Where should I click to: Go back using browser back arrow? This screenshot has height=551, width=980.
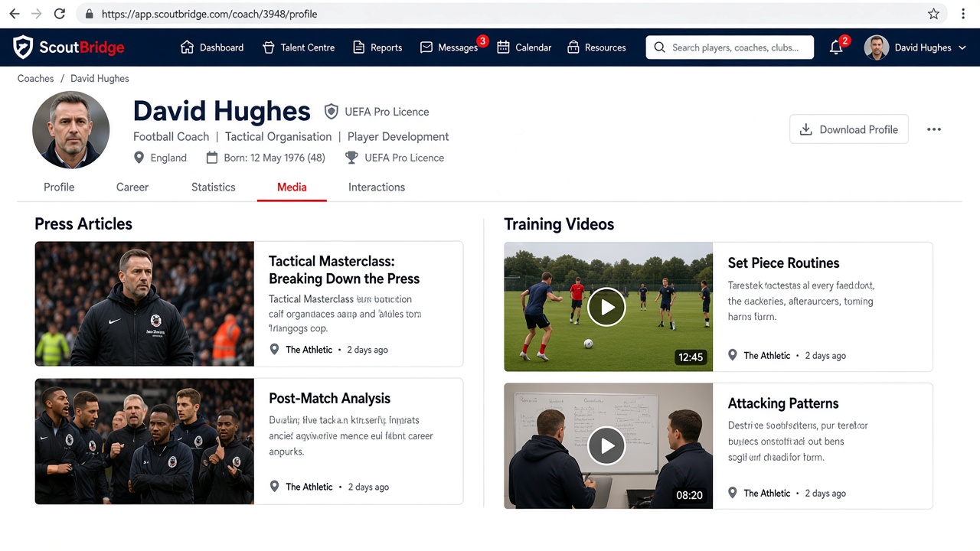pos(14,14)
